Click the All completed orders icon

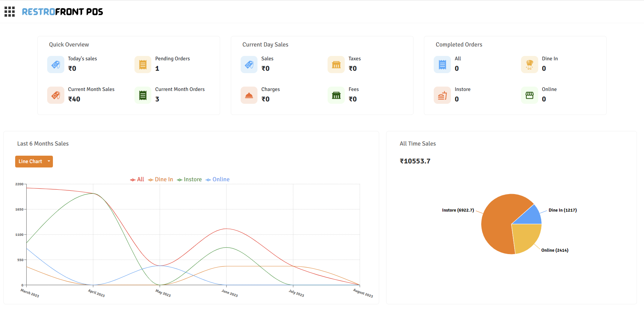coord(442,65)
